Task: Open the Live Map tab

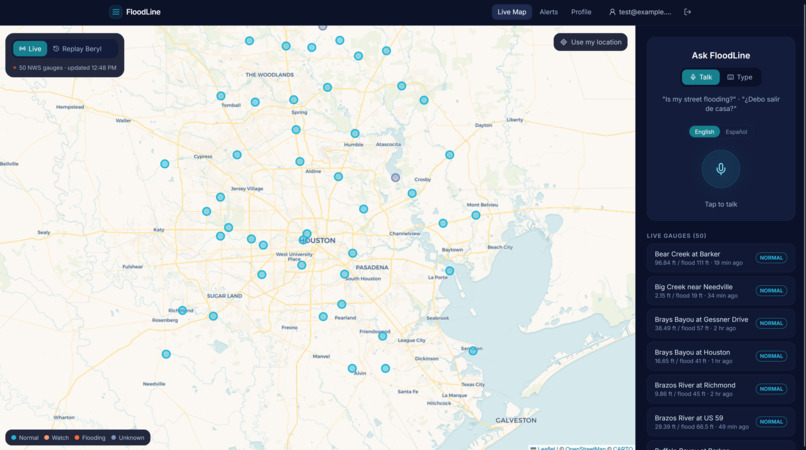Action: [x=511, y=12]
